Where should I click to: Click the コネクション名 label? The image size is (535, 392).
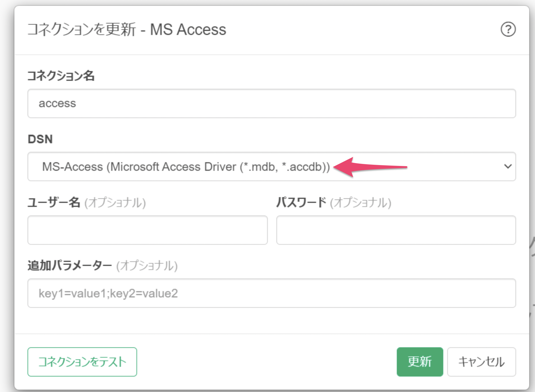61,76
